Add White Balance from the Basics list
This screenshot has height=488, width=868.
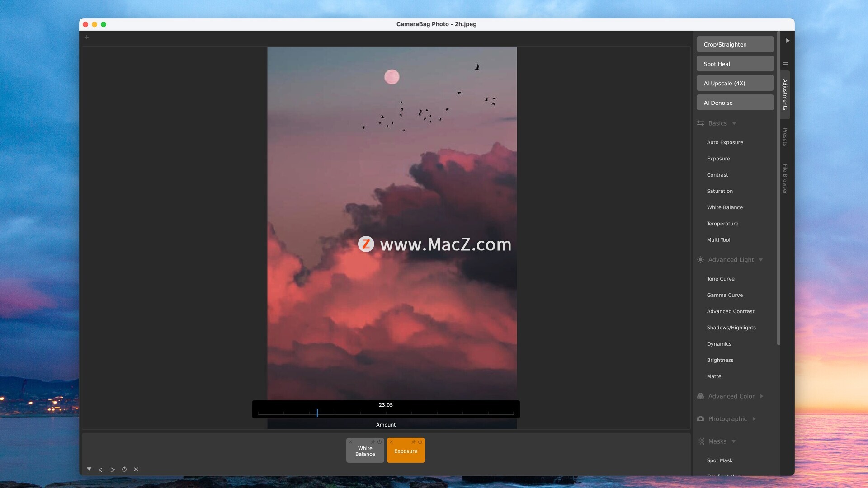pos(725,207)
